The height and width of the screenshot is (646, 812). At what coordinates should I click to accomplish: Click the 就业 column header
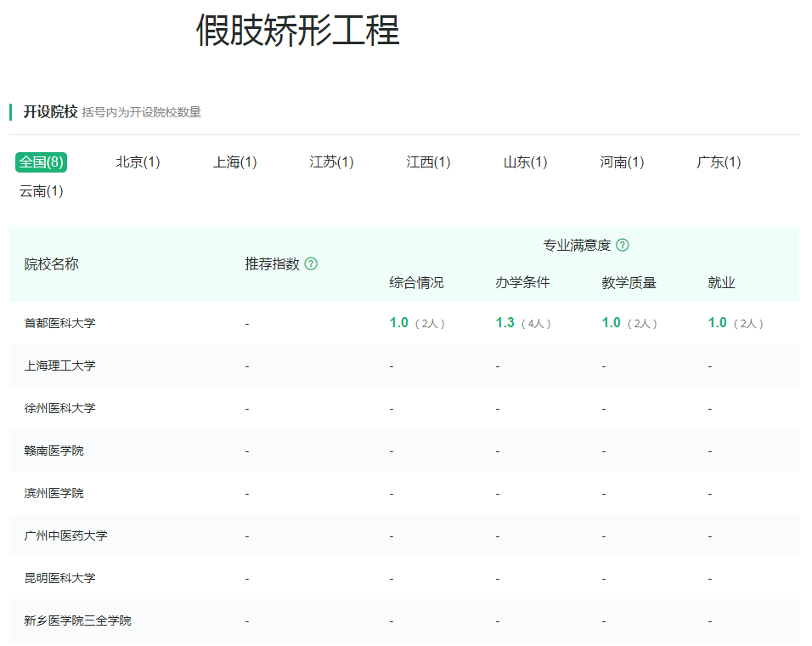tap(721, 283)
